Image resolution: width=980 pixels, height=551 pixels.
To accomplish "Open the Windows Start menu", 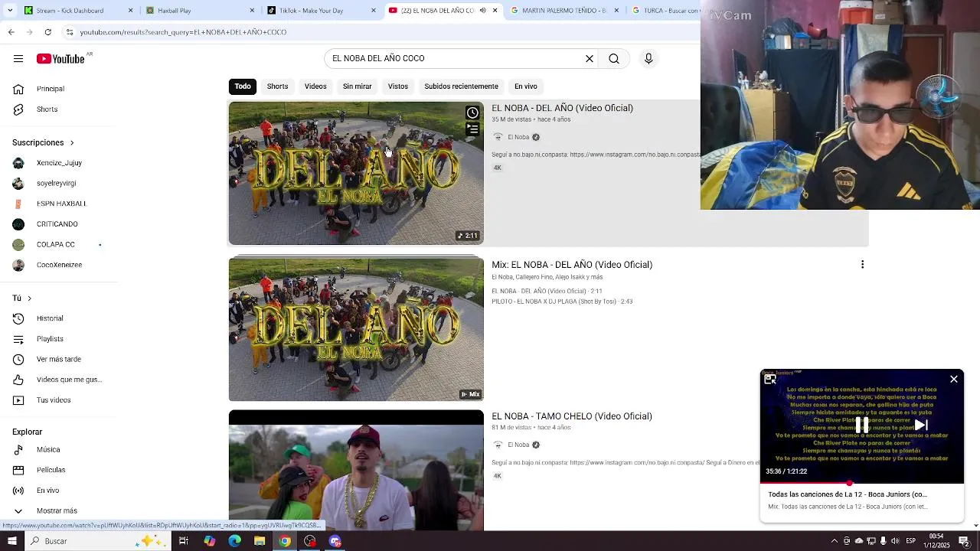I will [11, 541].
